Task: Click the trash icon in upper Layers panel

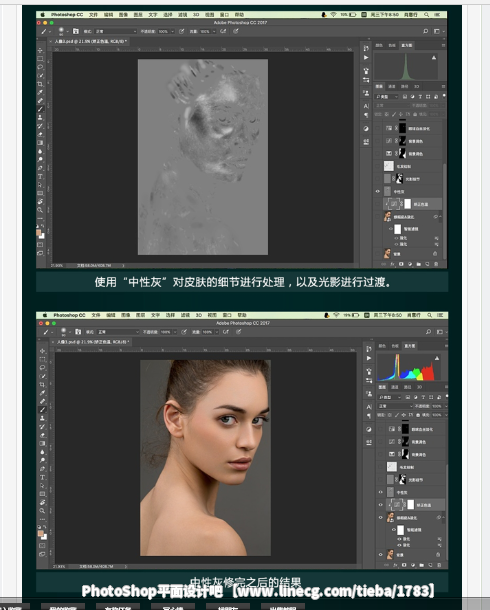Action: 436,264
